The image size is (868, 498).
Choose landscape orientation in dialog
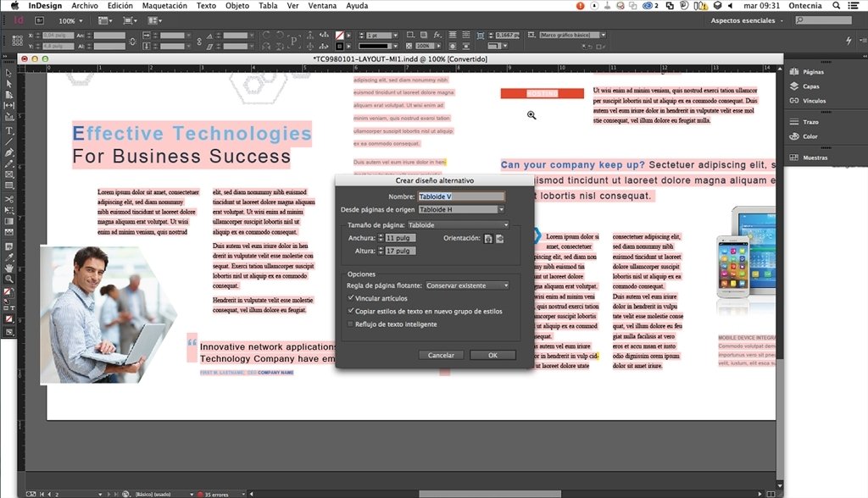point(500,239)
